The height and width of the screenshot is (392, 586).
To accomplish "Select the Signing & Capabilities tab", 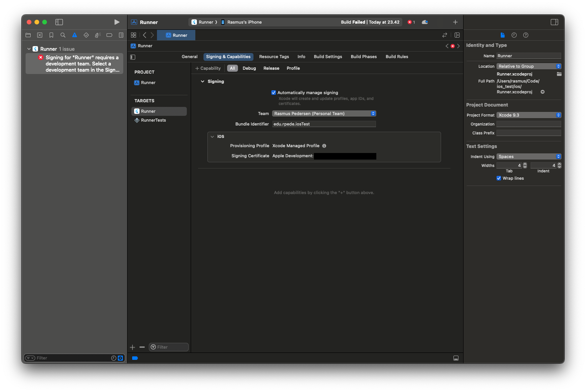I will coord(228,57).
